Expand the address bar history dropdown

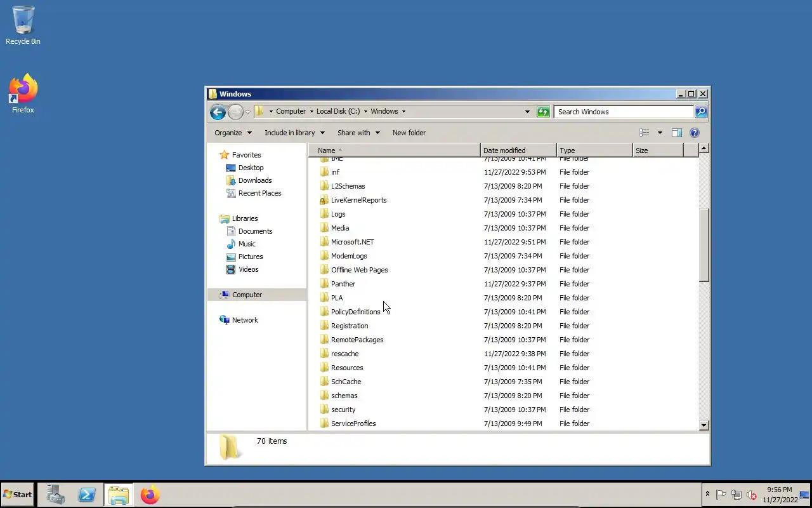[527, 112]
